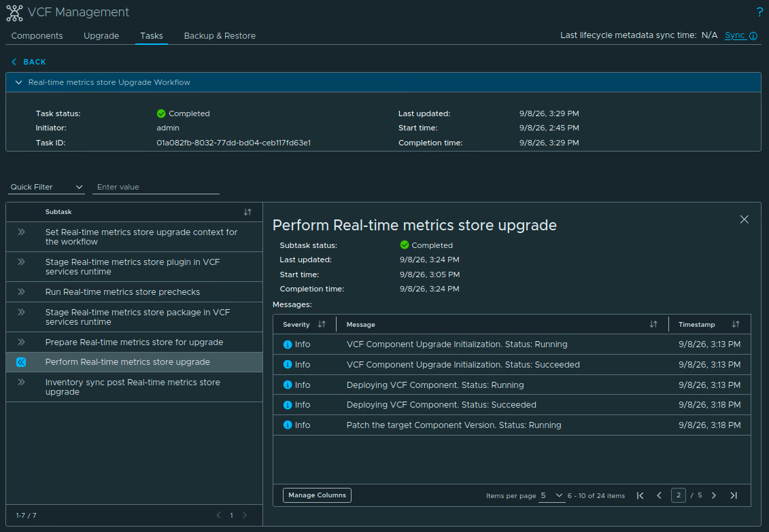Expand details for Stage Real-time metrics store package
Viewport: 769px width, 532px height.
tap(21, 312)
